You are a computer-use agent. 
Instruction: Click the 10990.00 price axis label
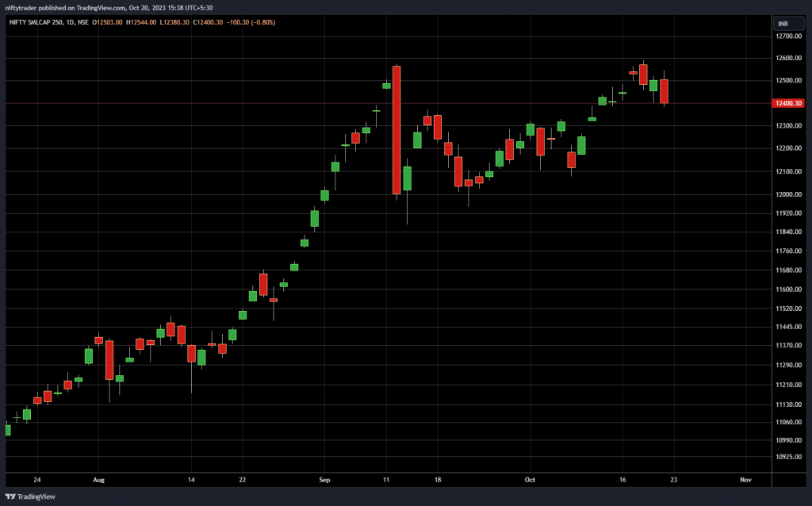[x=789, y=440]
